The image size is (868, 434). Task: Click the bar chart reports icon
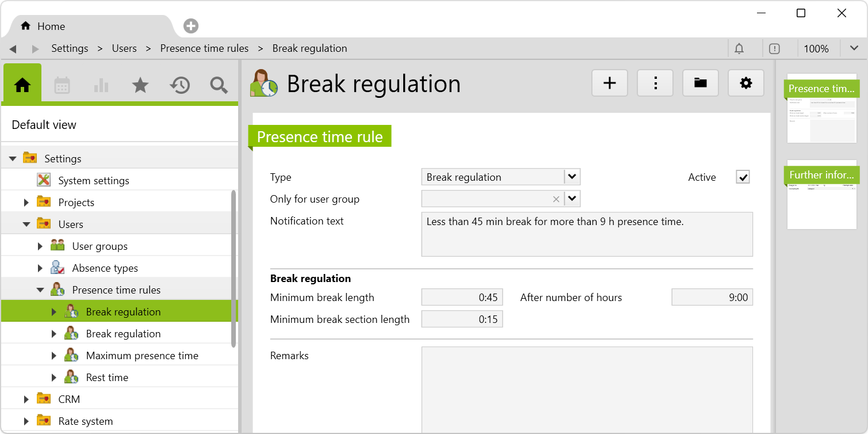point(101,85)
